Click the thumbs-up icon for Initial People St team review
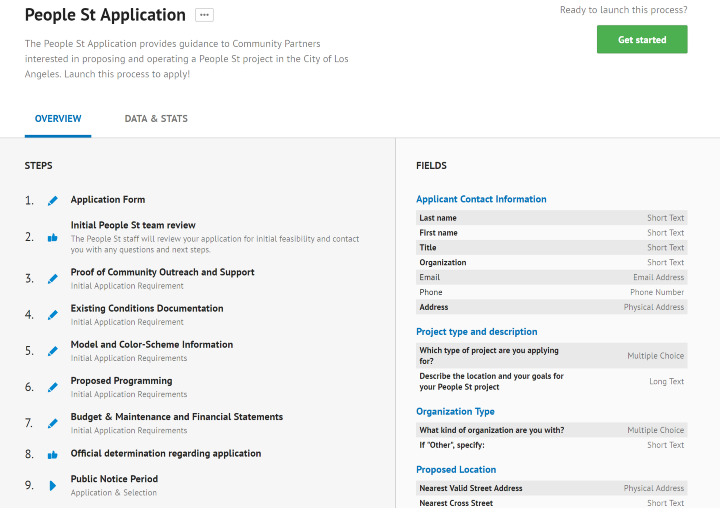Viewport: 720px width, 508px height. (x=53, y=237)
